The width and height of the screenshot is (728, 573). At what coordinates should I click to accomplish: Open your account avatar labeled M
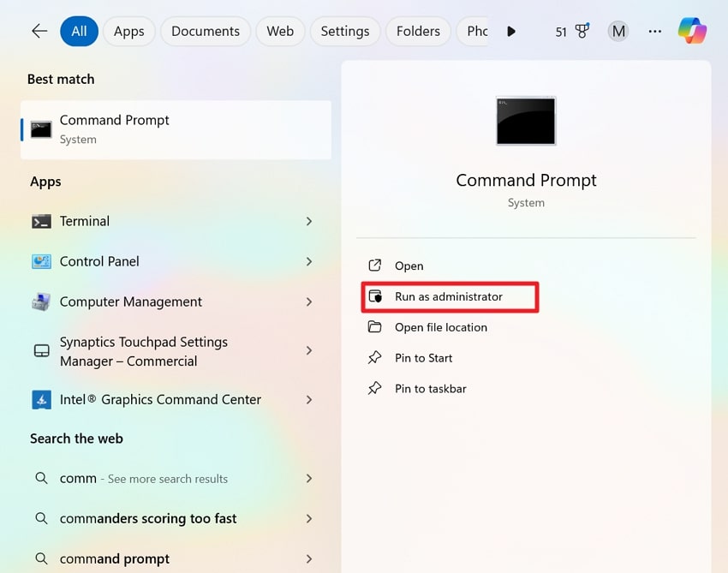pos(618,31)
